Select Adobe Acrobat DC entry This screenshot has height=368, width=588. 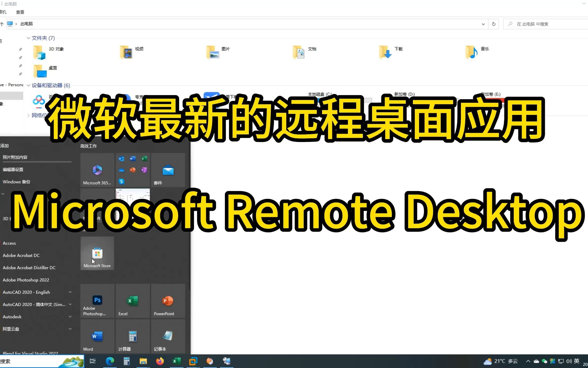21,255
